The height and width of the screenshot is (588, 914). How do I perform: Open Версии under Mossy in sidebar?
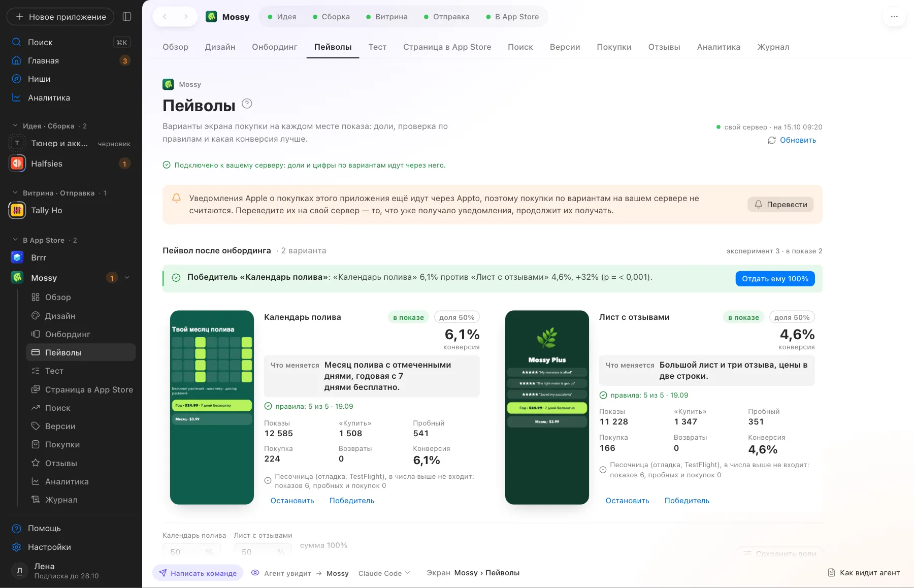pyautogui.click(x=81, y=426)
